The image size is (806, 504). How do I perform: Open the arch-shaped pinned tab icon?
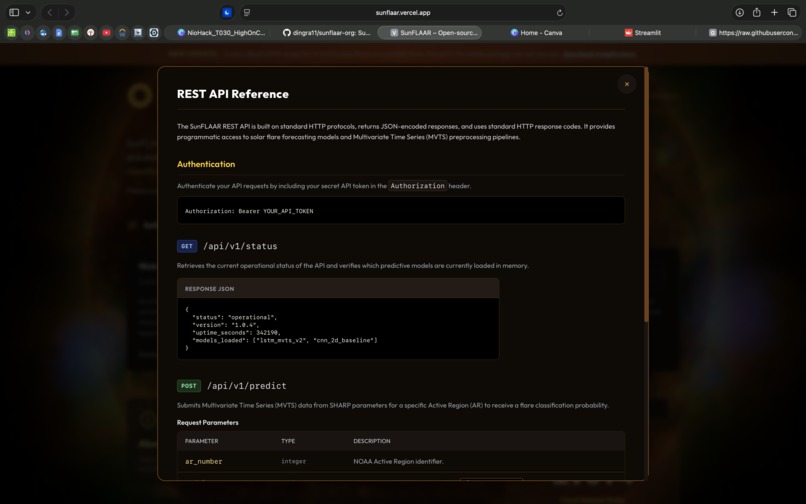[122, 32]
